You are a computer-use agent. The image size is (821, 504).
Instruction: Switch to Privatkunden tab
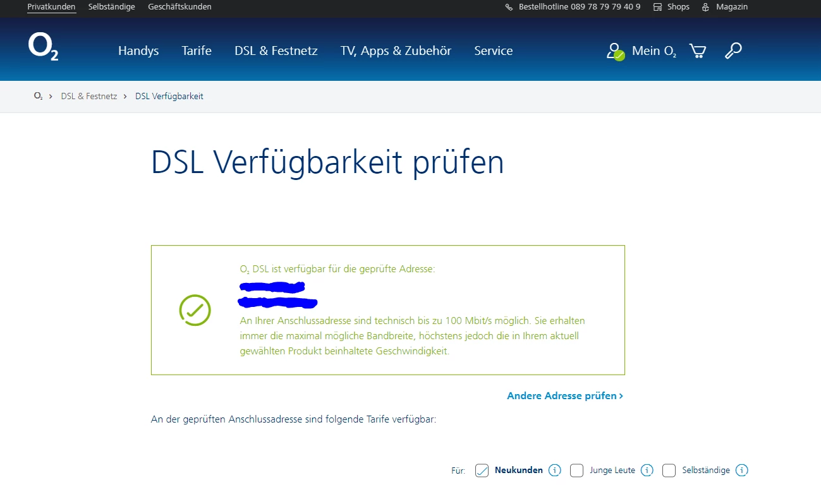[51, 7]
